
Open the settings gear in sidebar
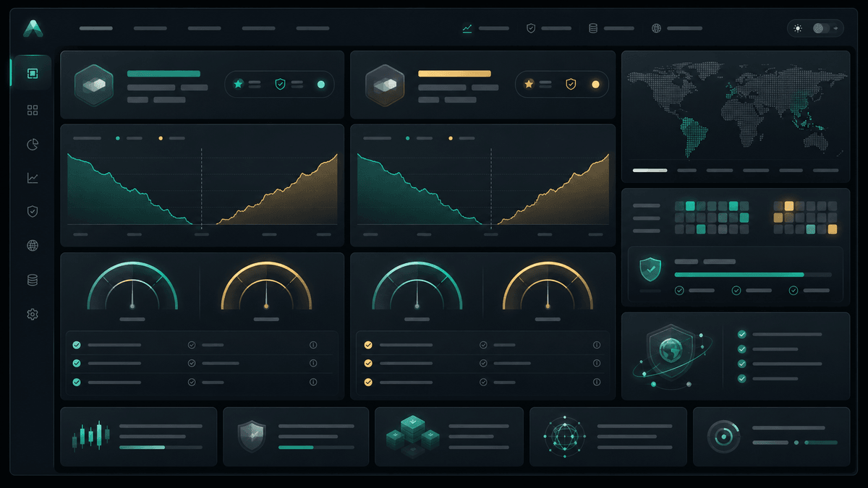coord(33,314)
